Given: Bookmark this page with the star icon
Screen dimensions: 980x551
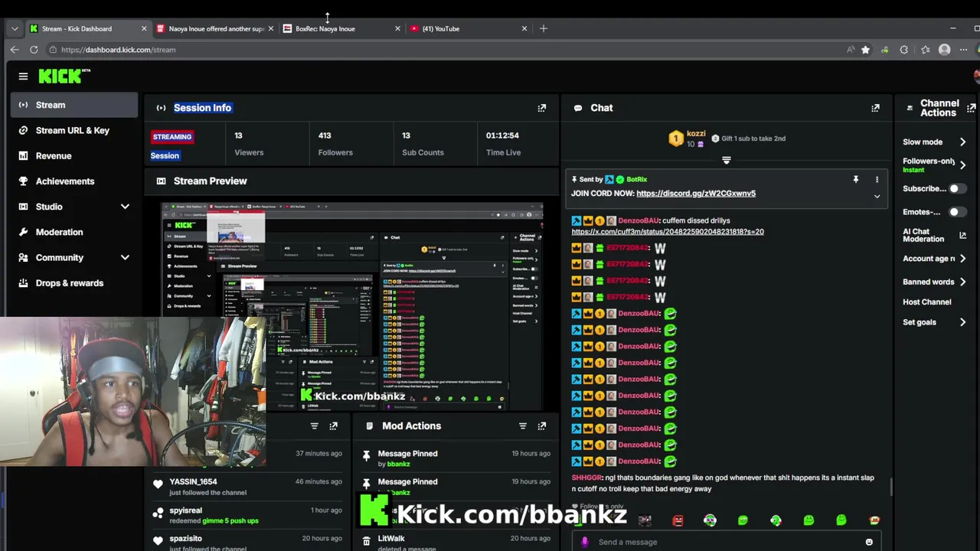Looking at the screenshot, I should (865, 50).
